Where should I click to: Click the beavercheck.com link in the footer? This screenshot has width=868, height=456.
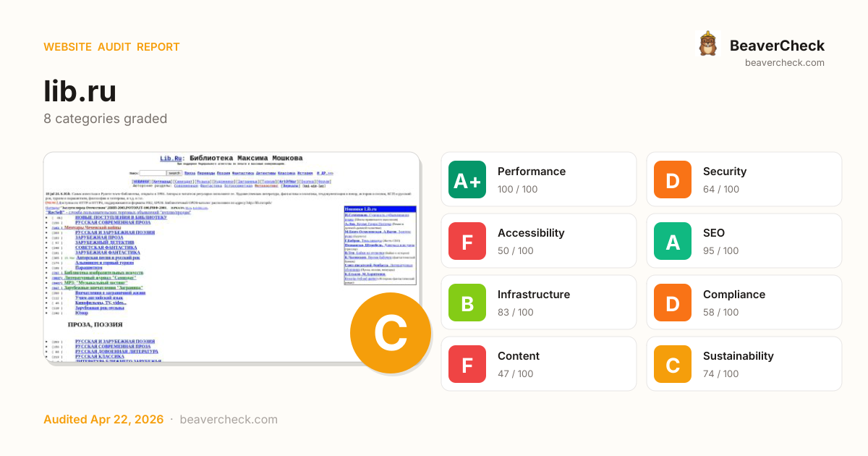click(229, 420)
